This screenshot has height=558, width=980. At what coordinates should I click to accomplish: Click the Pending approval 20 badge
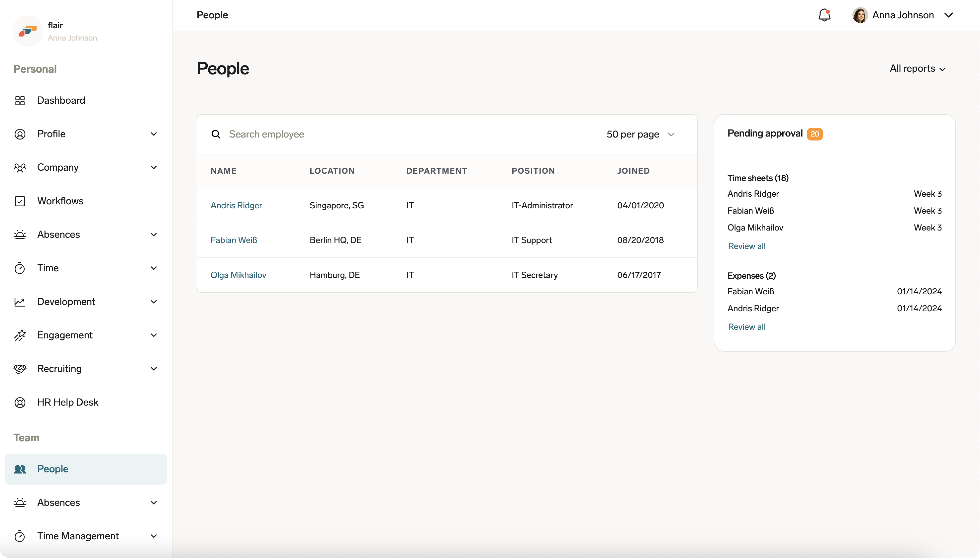[814, 134]
